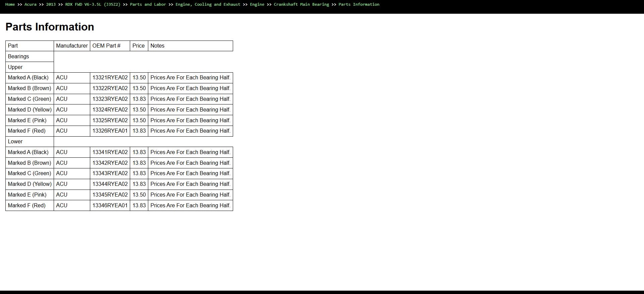This screenshot has width=644, height=294.
Task: Select the Parts Information page heading
Action: 50,27
